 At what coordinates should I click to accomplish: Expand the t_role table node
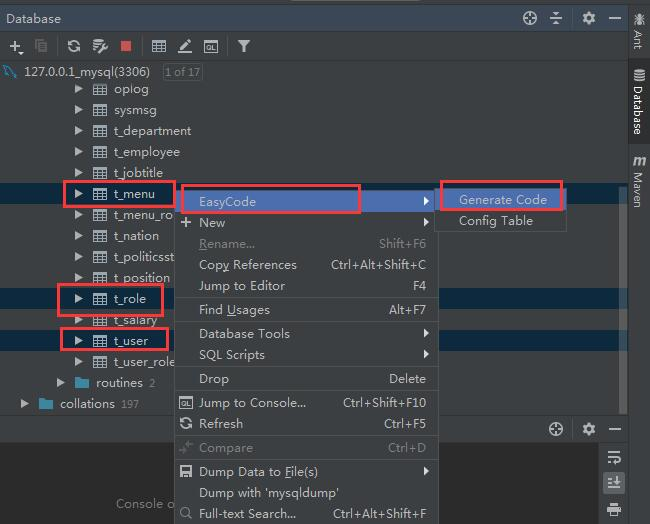pos(78,298)
